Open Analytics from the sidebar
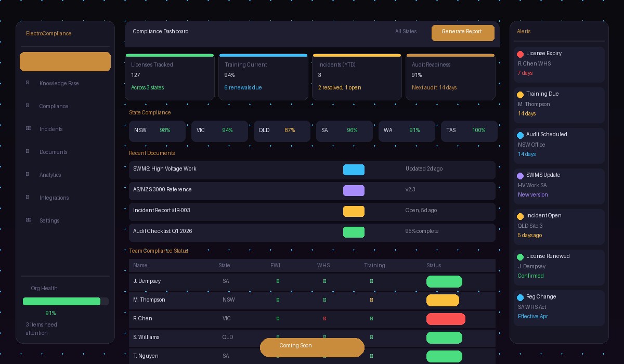Screen dimensions: 624x364 click(28, 175)
